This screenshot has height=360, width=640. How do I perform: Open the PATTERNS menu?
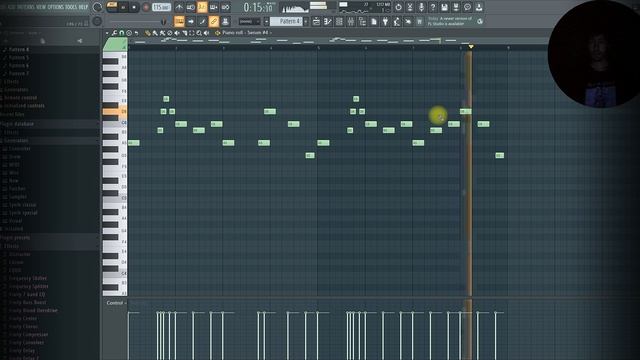25,7
